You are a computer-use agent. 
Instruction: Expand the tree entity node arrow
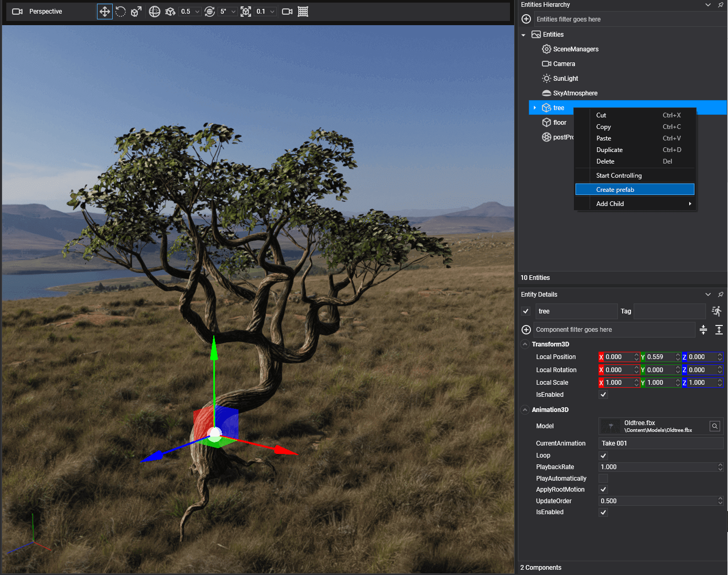tap(535, 108)
